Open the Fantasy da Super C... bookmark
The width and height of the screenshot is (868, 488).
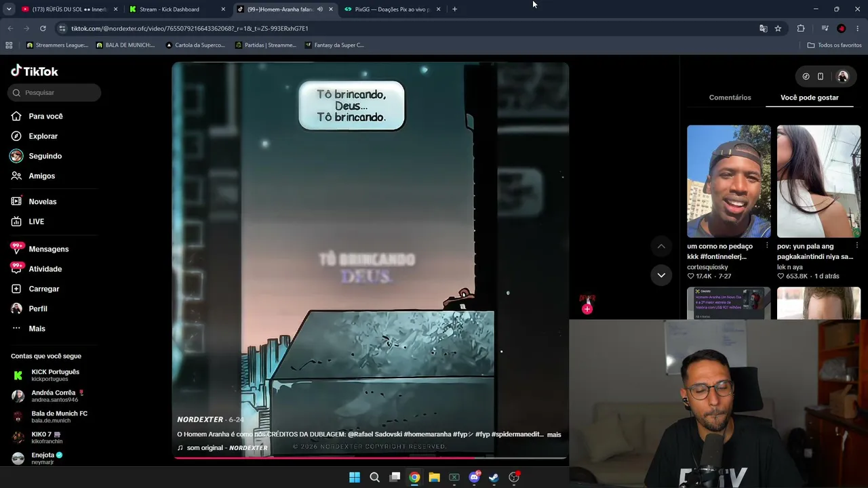click(334, 45)
